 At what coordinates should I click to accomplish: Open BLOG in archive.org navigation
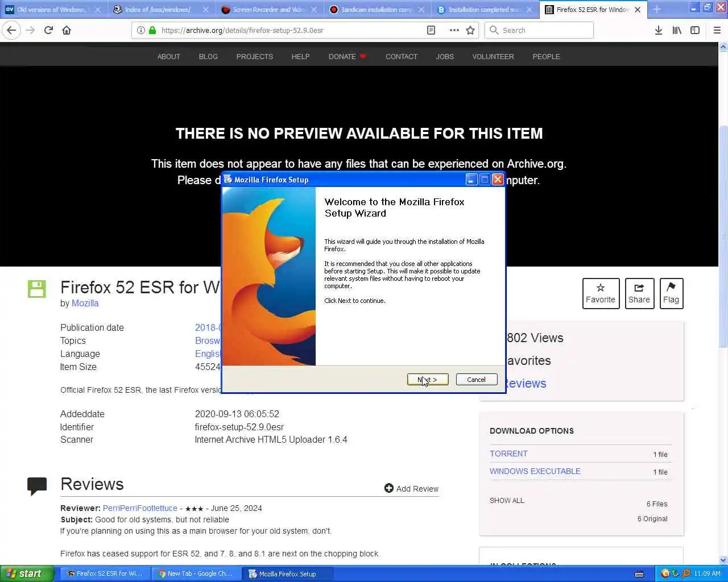208,56
